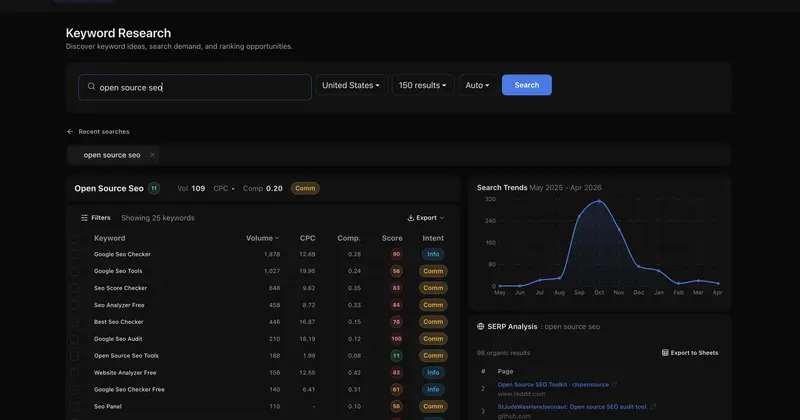Check the Google Seo Checker row checkbox
This screenshot has width=800, height=420.
74,254
